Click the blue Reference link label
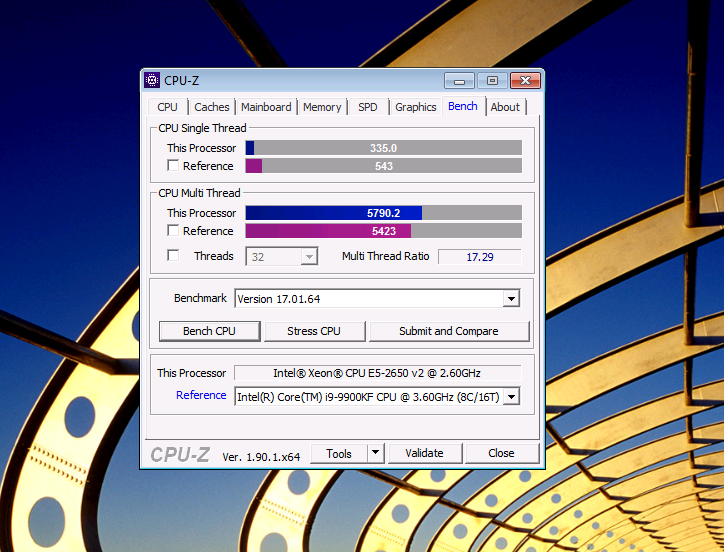This screenshot has width=724, height=552. [201, 395]
